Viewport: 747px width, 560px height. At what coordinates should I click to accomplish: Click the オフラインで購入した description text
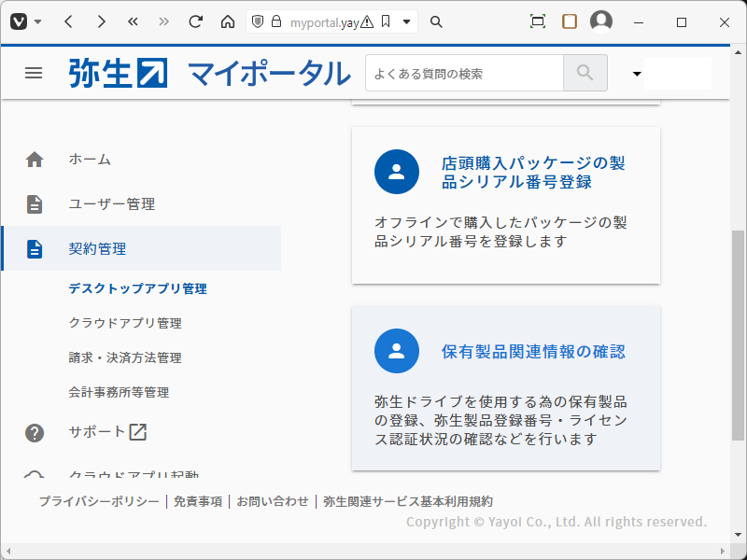click(500, 231)
